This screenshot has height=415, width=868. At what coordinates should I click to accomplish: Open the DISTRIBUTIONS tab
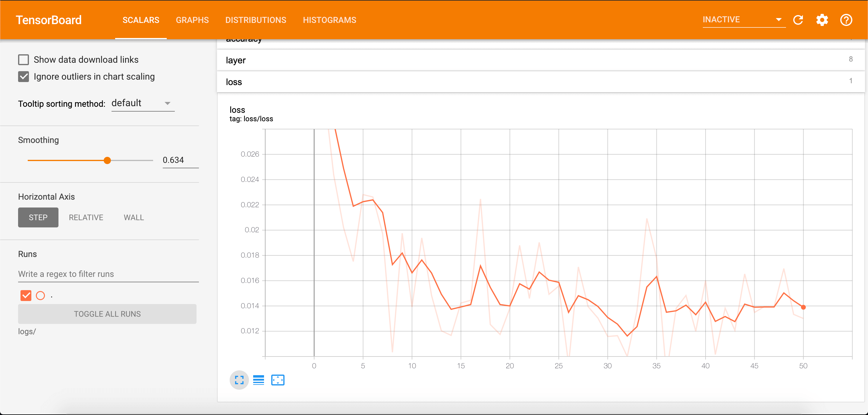pyautogui.click(x=256, y=20)
